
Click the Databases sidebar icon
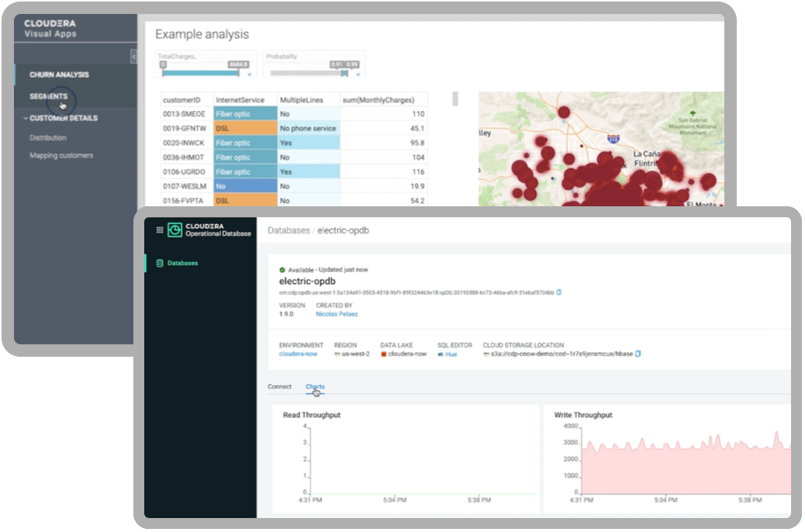tap(160, 264)
